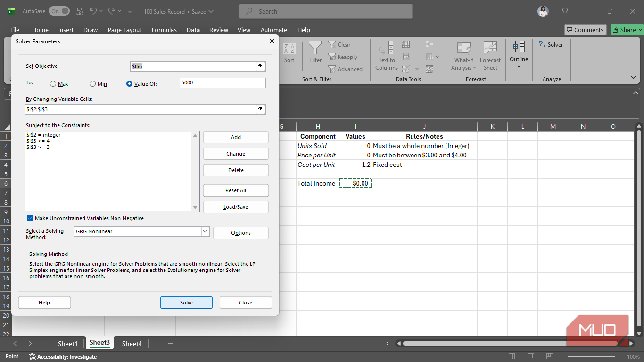
Task: Launch Solver from the Analyze group
Action: click(551, 45)
